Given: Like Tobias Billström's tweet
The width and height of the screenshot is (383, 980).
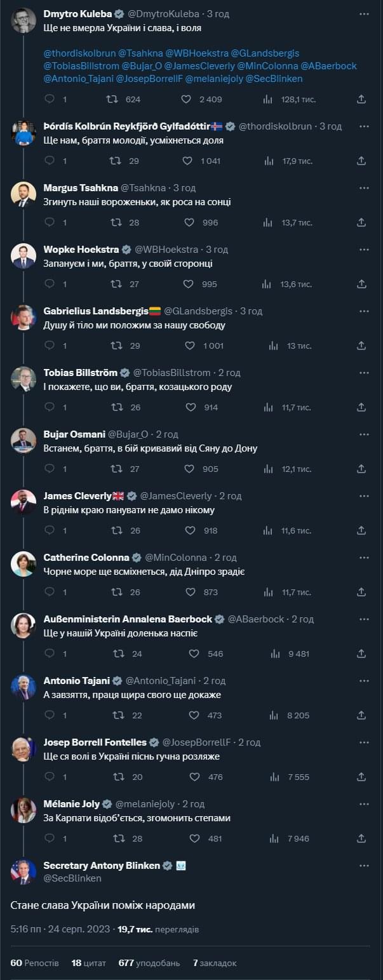Looking at the screenshot, I should point(189,407).
